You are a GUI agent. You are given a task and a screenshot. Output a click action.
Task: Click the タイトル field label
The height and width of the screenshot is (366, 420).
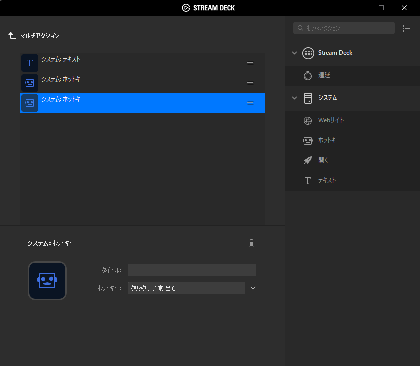tap(111, 270)
